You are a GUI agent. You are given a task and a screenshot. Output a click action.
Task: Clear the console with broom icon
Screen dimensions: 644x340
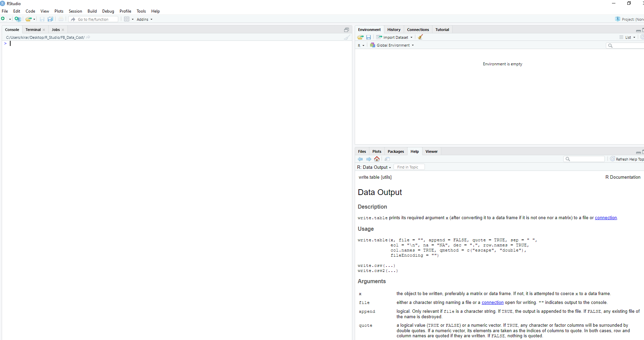coord(347,37)
